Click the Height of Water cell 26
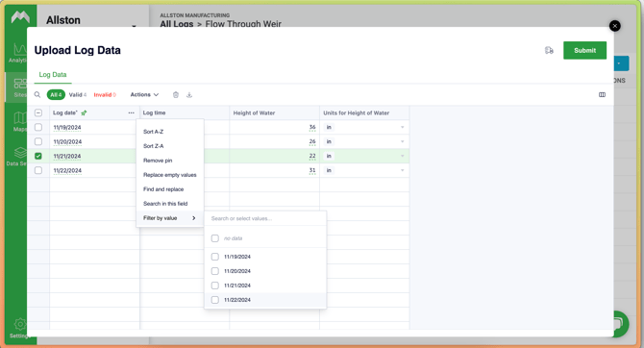Viewport: 644px width, 348px height. pyautogui.click(x=274, y=141)
